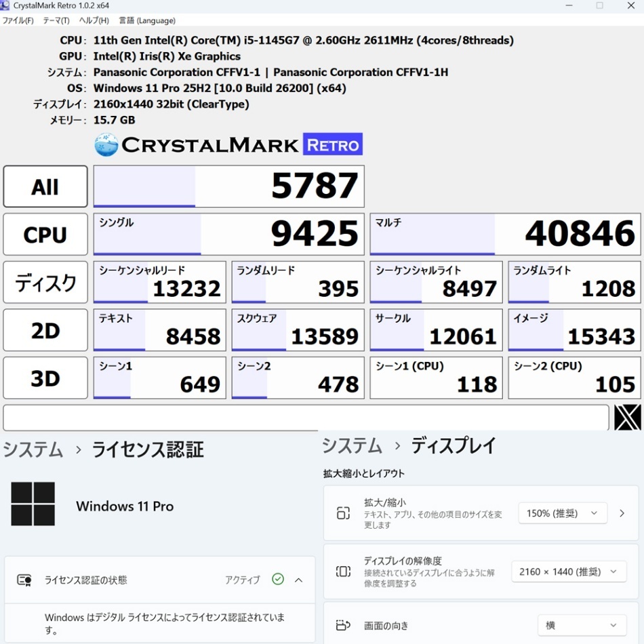Click the All score 5787 result box
This screenshot has height=644, width=644.
tap(228, 186)
